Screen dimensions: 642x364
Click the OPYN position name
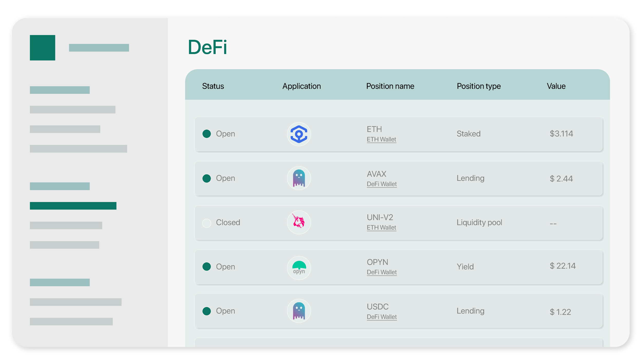[377, 262]
